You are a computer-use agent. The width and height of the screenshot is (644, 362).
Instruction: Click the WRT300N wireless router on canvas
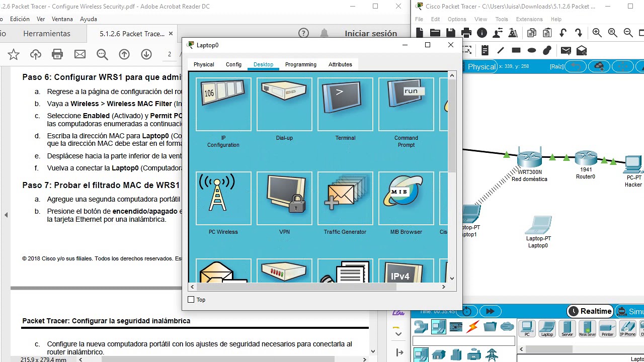pos(529,158)
